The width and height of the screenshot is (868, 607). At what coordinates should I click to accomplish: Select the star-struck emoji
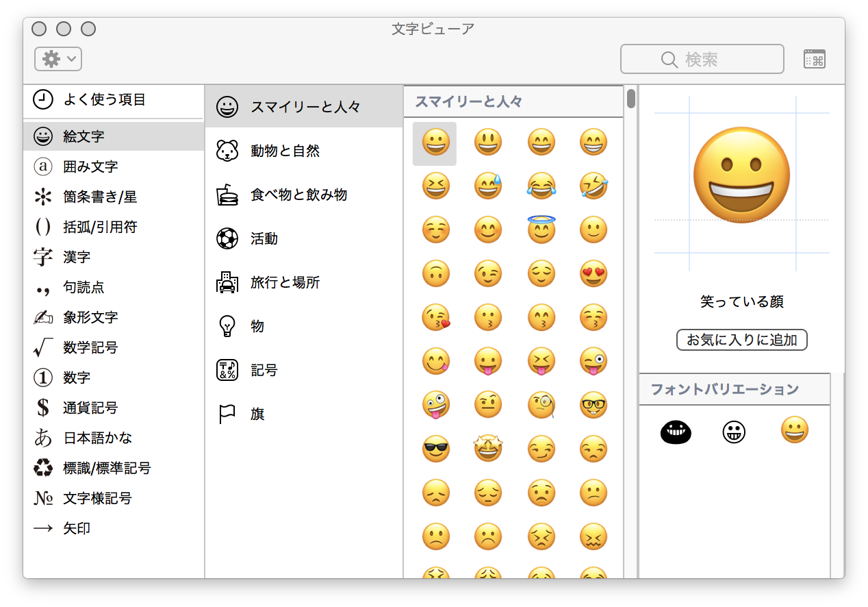click(487, 449)
